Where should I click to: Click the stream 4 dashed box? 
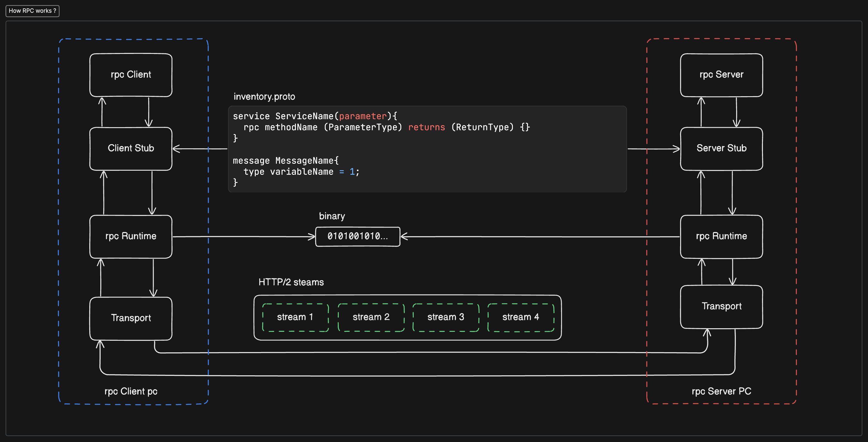pos(521,317)
